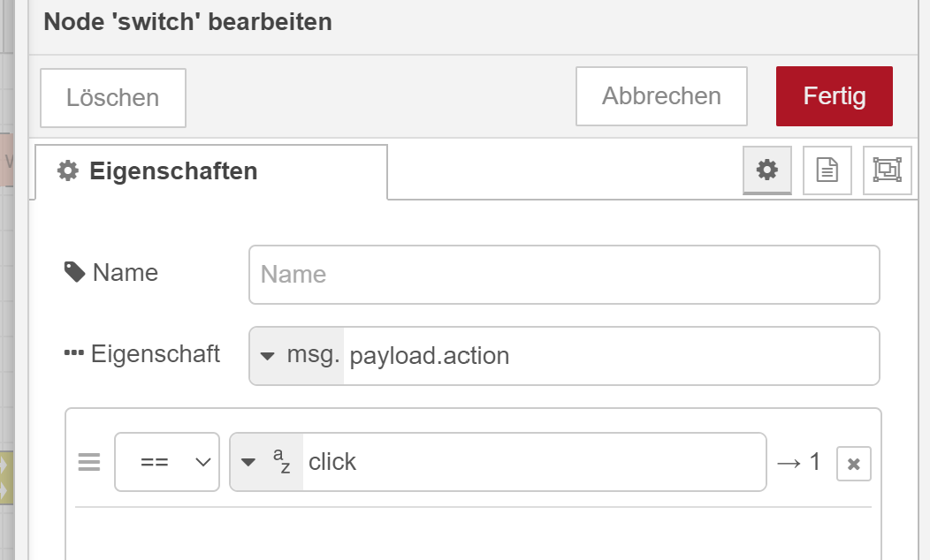
Task: Click the drag handle of the click rule
Action: point(89,462)
